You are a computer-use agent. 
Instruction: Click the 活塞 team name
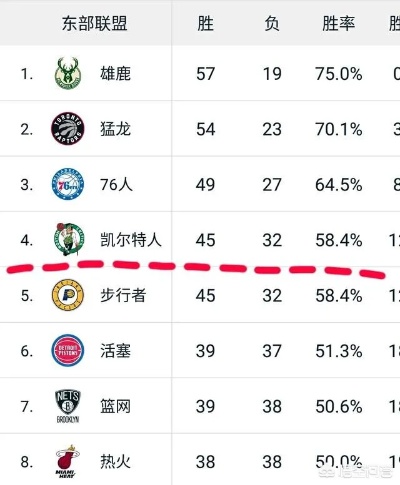[115, 351]
